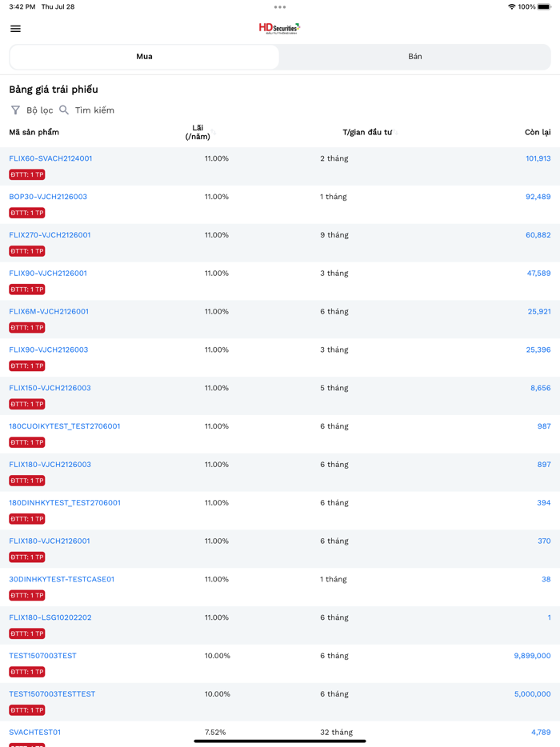Open bond 30DINHKYTEST-TESTCASE01
Screen dimensions: 560x747
point(62,579)
